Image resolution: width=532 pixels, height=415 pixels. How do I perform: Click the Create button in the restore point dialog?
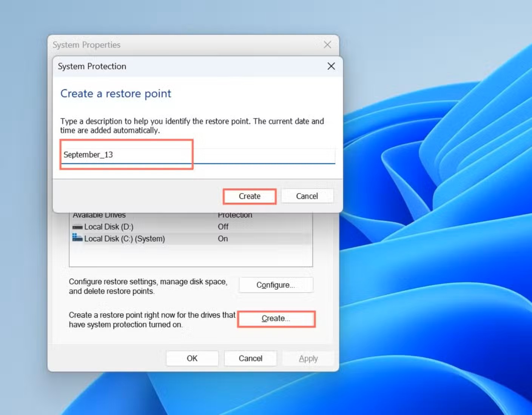[249, 196]
